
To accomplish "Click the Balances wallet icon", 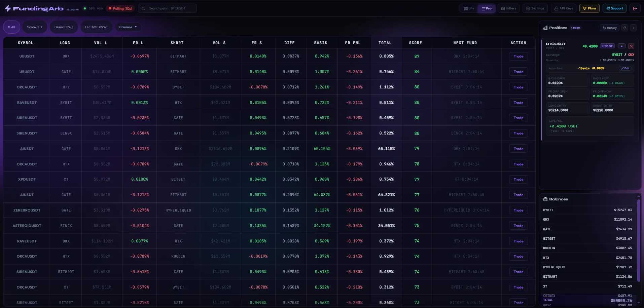I will coord(545,199).
